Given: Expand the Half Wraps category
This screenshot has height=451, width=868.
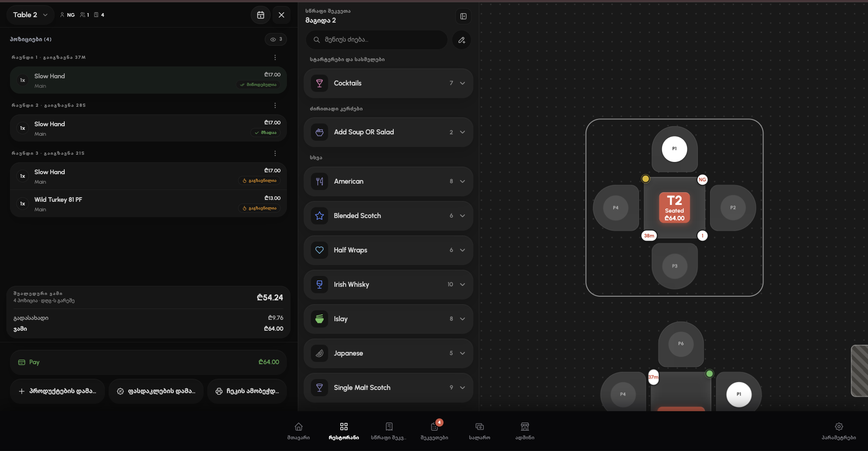Looking at the screenshot, I should tap(388, 250).
